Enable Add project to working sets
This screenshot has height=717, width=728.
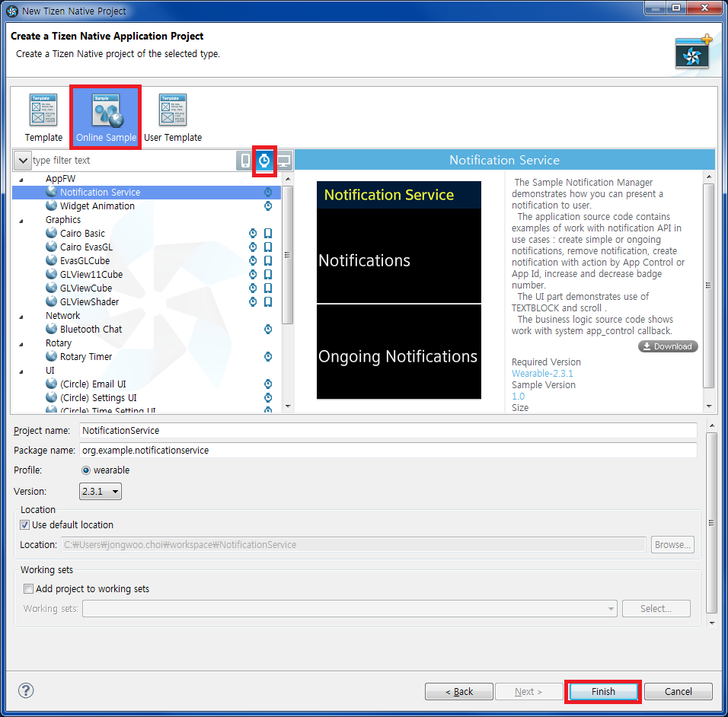point(29,589)
